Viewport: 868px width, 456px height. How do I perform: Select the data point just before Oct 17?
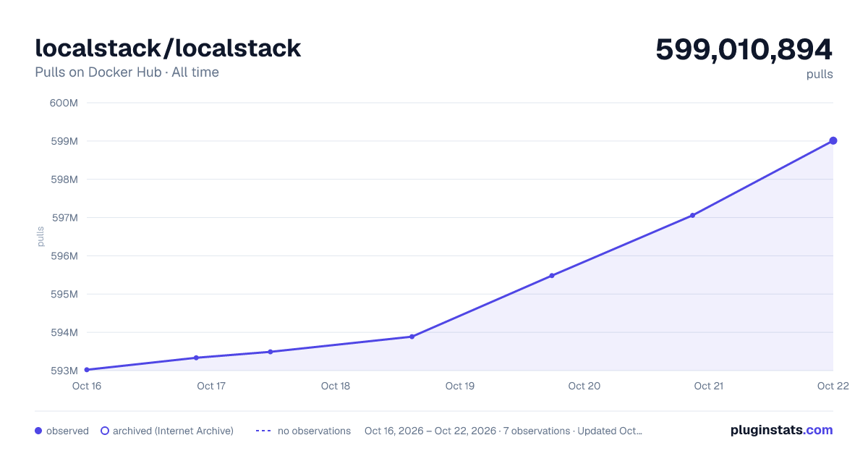196,358
